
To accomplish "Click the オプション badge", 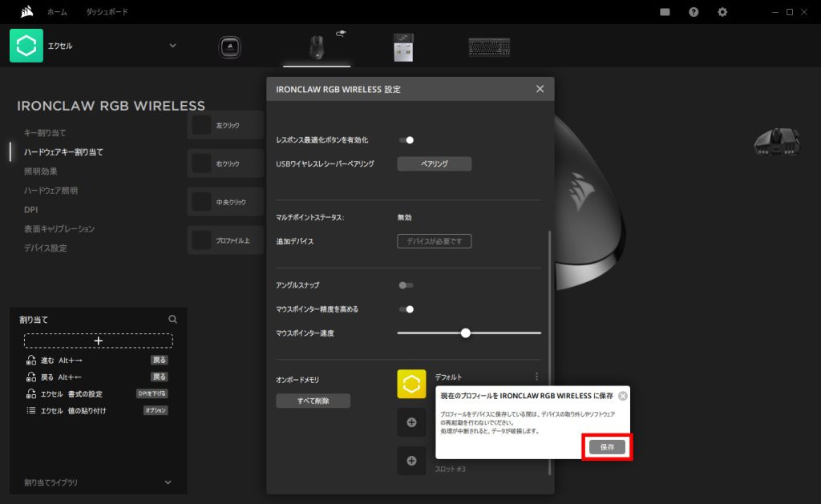I will tap(156, 410).
